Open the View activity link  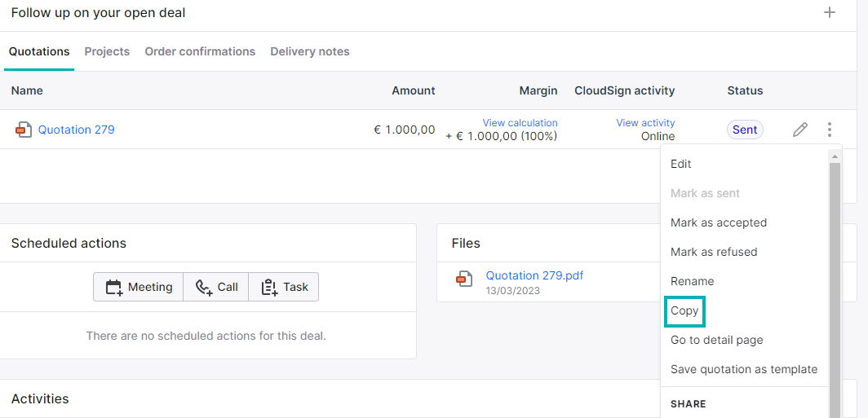coord(645,123)
